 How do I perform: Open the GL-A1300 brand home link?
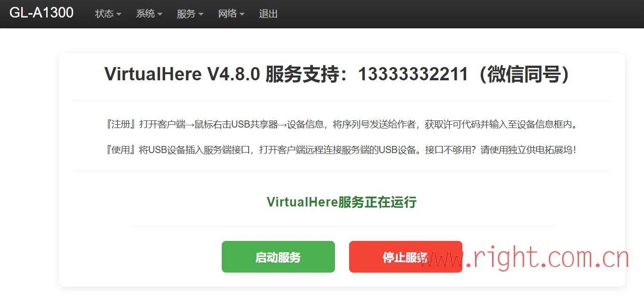click(42, 13)
